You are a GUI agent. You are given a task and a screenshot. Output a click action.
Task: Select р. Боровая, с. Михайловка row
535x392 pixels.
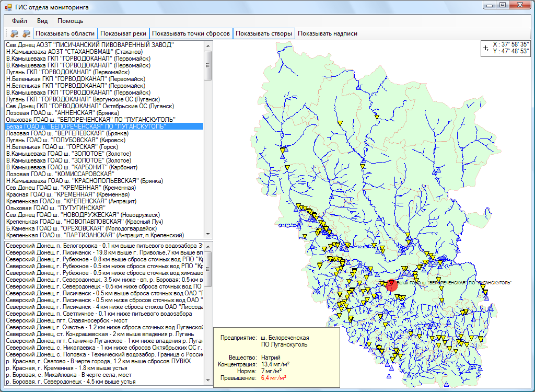(x=104, y=375)
